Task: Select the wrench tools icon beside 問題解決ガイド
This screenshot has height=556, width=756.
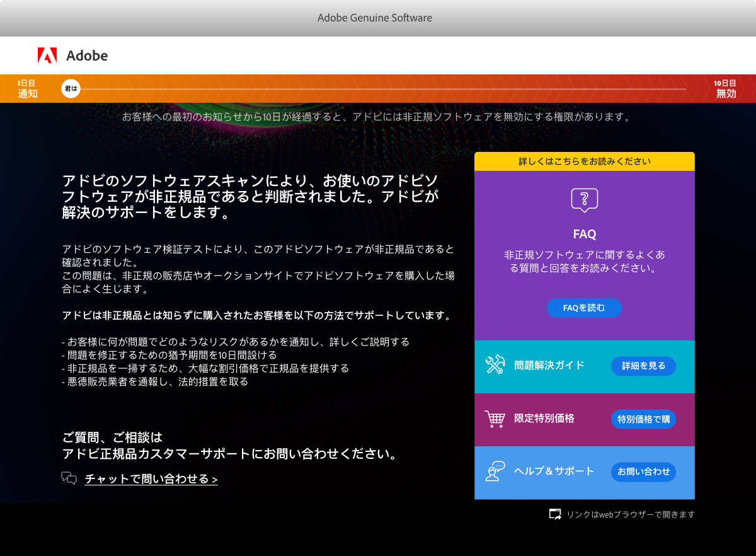Action: tap(495, 366)
